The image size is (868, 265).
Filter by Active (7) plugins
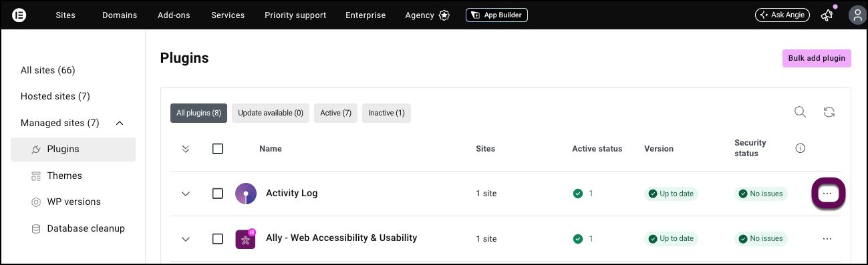tap(335, 113)
